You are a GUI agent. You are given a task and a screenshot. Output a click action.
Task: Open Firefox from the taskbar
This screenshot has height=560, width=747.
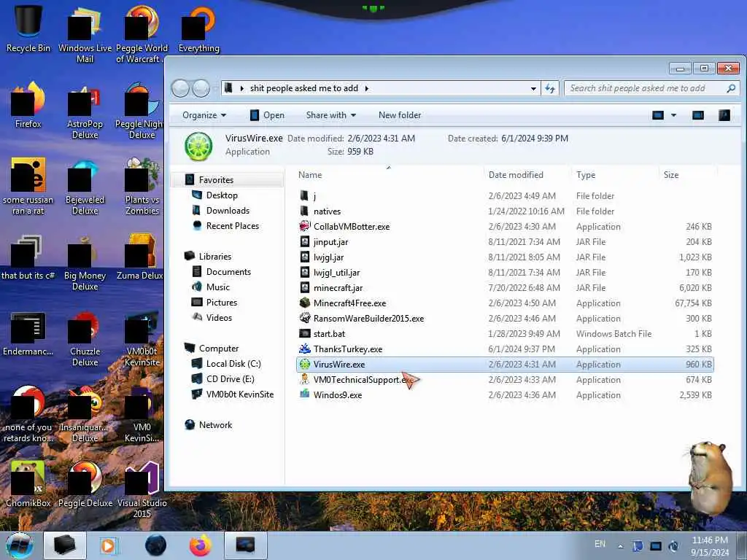tap(201, 545)
